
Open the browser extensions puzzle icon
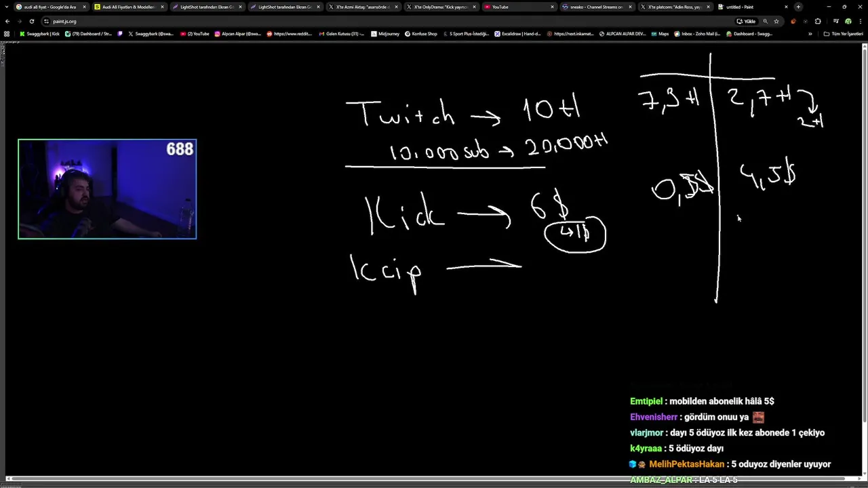817,21
